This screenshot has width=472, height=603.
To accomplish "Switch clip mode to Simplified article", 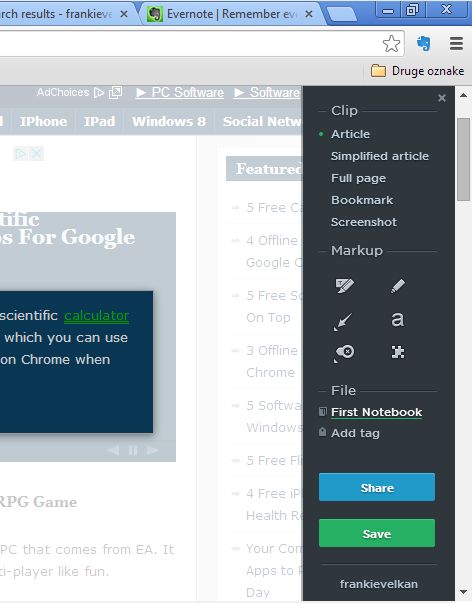I will click(x=380, y=156).
